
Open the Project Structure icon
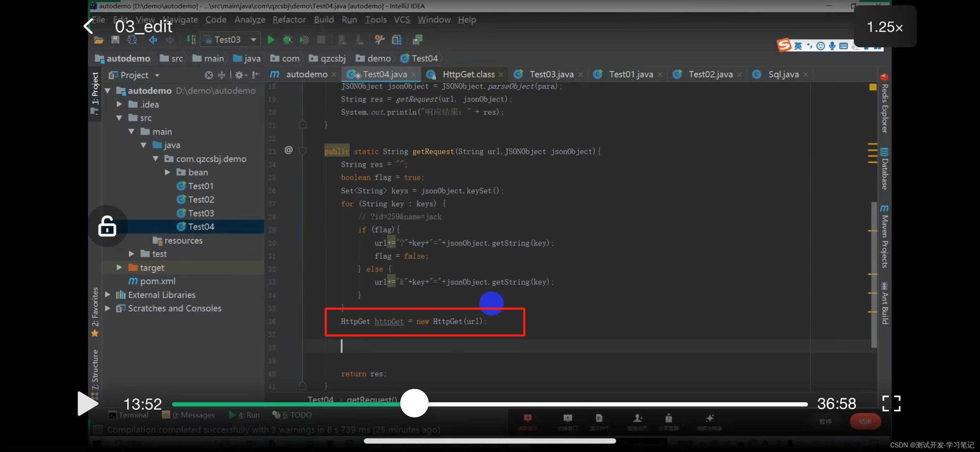(396, 40)
